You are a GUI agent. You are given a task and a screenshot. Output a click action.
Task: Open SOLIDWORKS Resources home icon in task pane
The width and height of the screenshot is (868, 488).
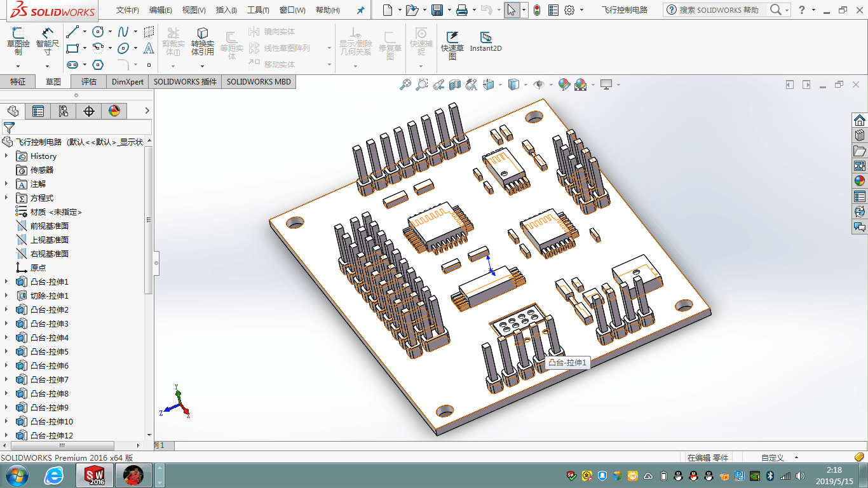860,120
